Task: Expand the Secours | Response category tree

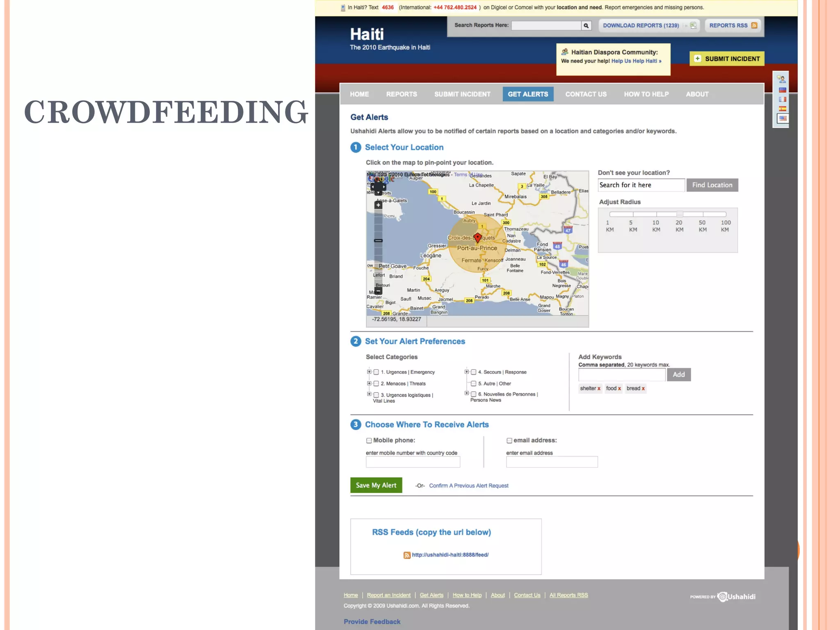Action: point(466,372)
